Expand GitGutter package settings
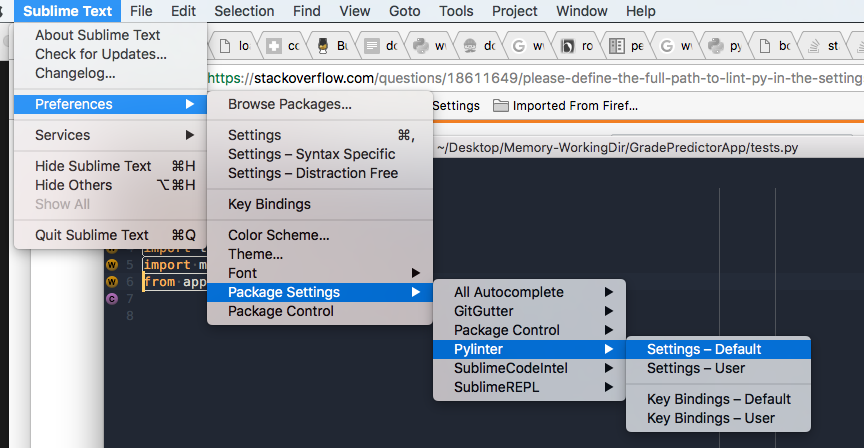 point(529,311)
